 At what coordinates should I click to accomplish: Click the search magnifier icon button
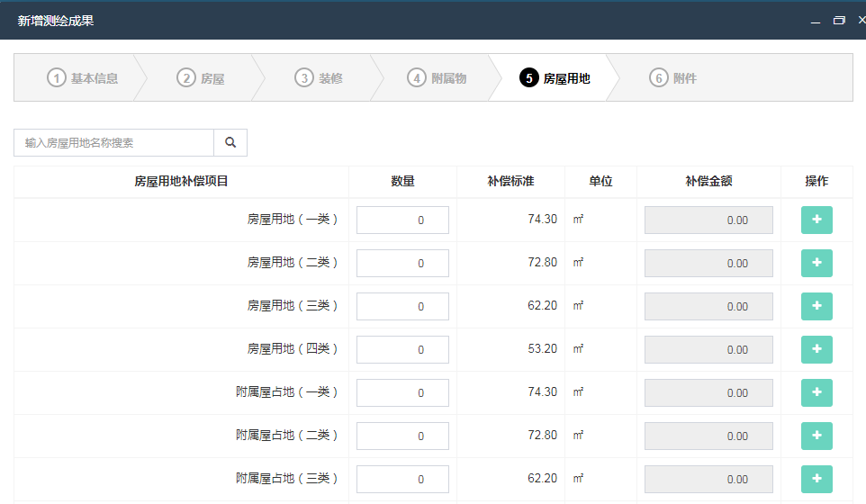point(230,143)
